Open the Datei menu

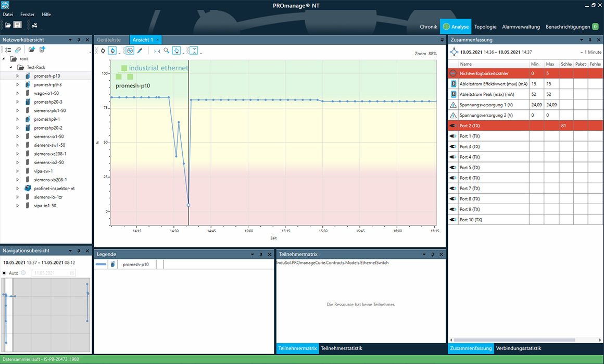coord(8,15)
